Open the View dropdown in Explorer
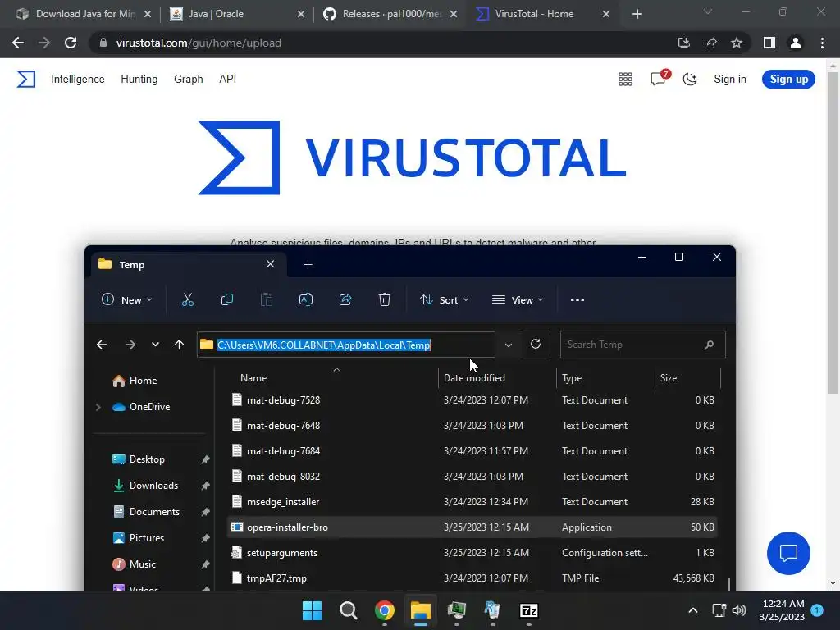The image size is (840, 630). [x=518, y=300]
